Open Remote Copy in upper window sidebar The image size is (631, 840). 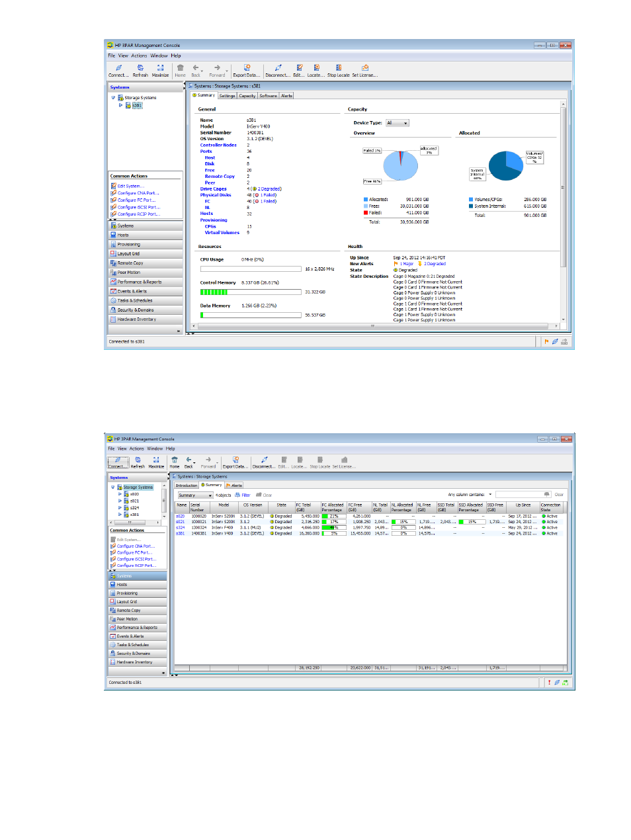146,263
